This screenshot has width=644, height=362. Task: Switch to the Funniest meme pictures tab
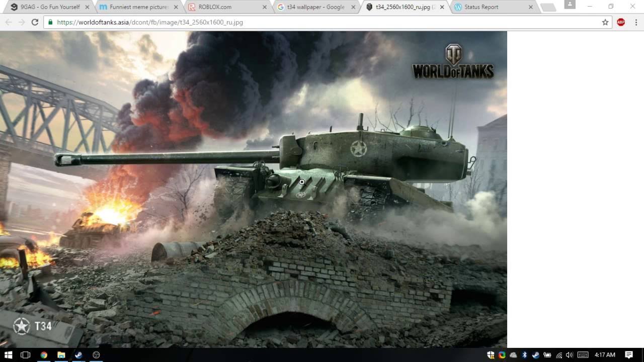(138, 7)
